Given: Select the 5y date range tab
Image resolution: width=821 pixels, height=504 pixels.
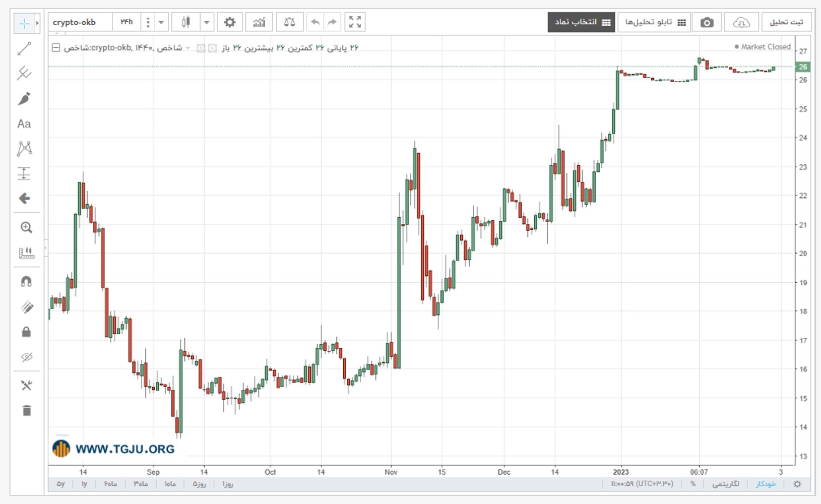Looking at the screenshot, I should click(60, 484).
